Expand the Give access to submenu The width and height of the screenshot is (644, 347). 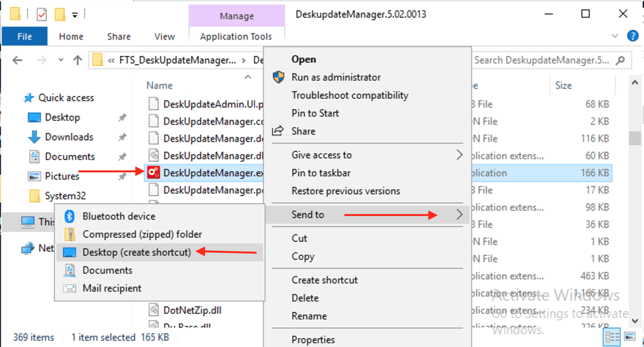pyautogui.click(x=459, y=155)
